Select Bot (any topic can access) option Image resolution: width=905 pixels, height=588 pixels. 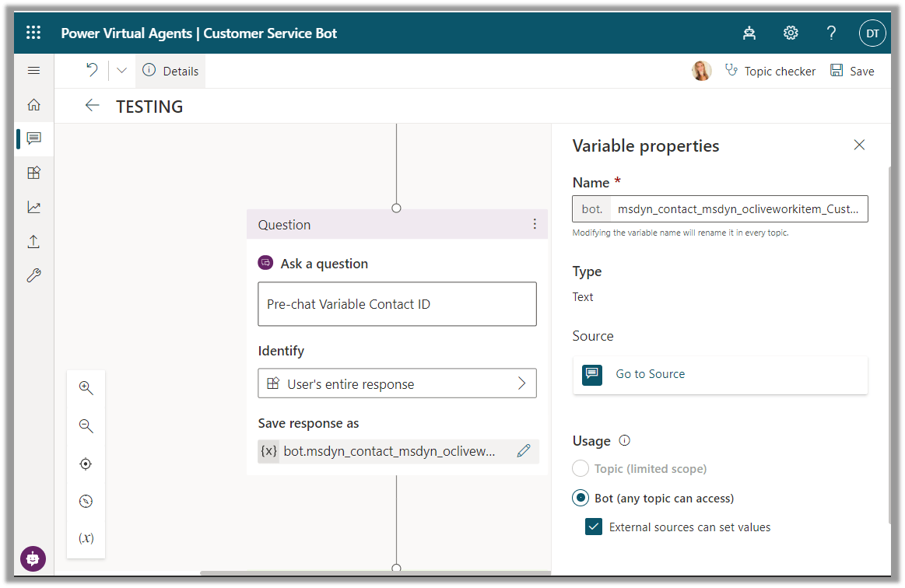pos(581,498)
